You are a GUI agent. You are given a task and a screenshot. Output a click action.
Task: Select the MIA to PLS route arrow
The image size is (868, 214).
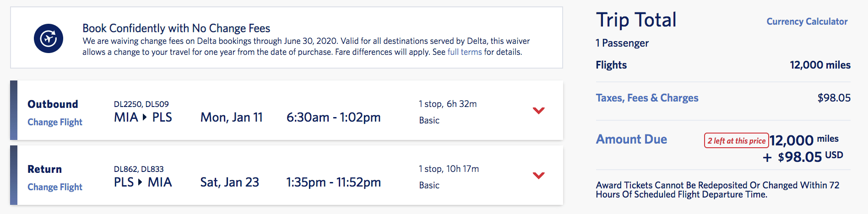click(x=145, y=118)
